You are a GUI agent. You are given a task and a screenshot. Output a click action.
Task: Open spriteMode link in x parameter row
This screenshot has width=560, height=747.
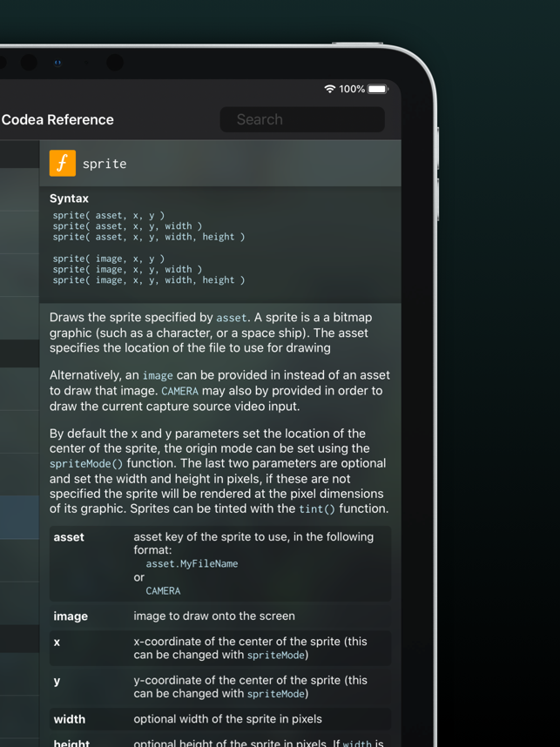(x=275, y=656)
